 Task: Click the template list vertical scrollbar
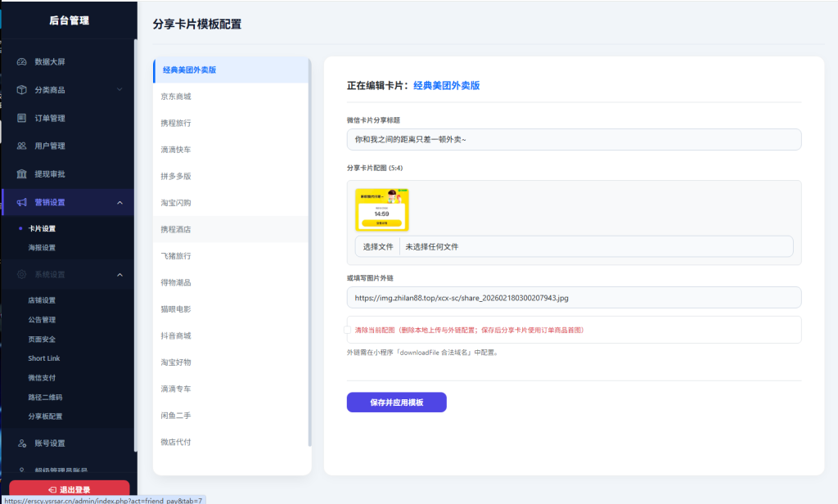pyautogui.click(x=310, y=251)
